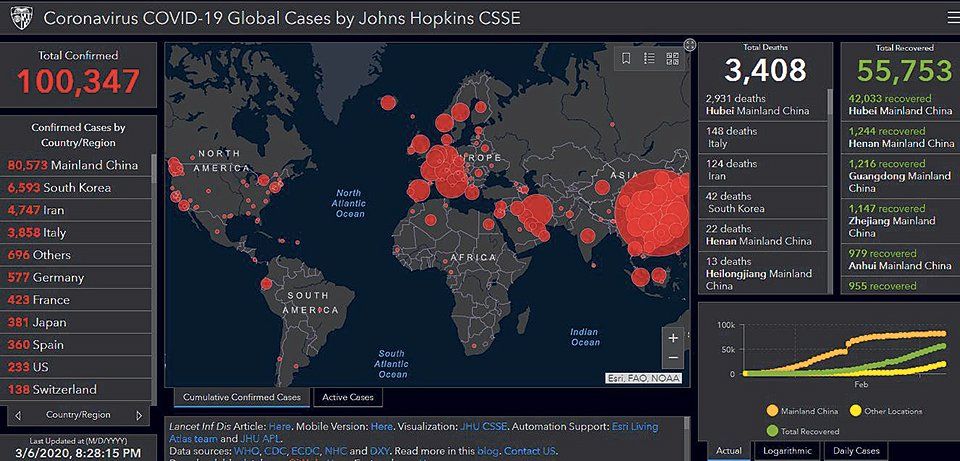Click 13 deaths Heilongjiang entry
Screen dimensions: 960x461
(762, 272)
